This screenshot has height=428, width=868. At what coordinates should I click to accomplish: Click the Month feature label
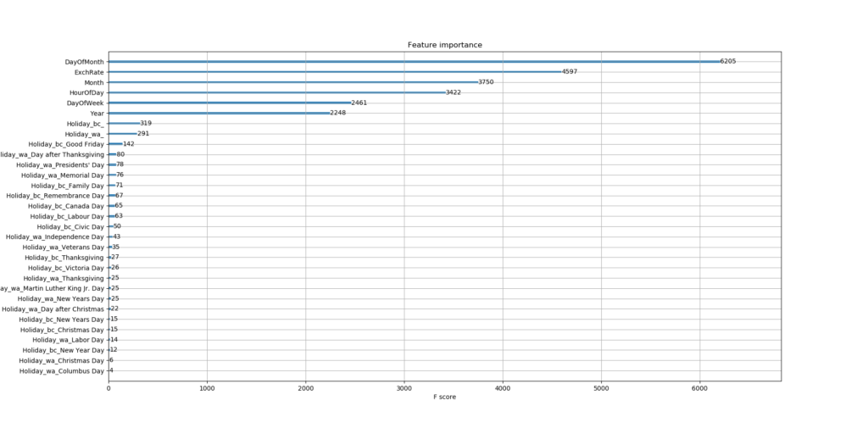click(x=93, y=82)
